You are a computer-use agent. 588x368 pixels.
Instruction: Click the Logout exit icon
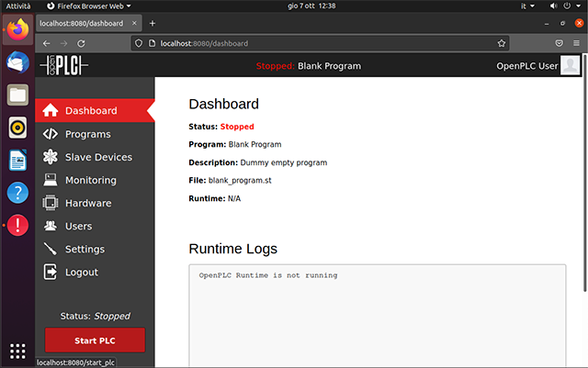tap(51, 272)
